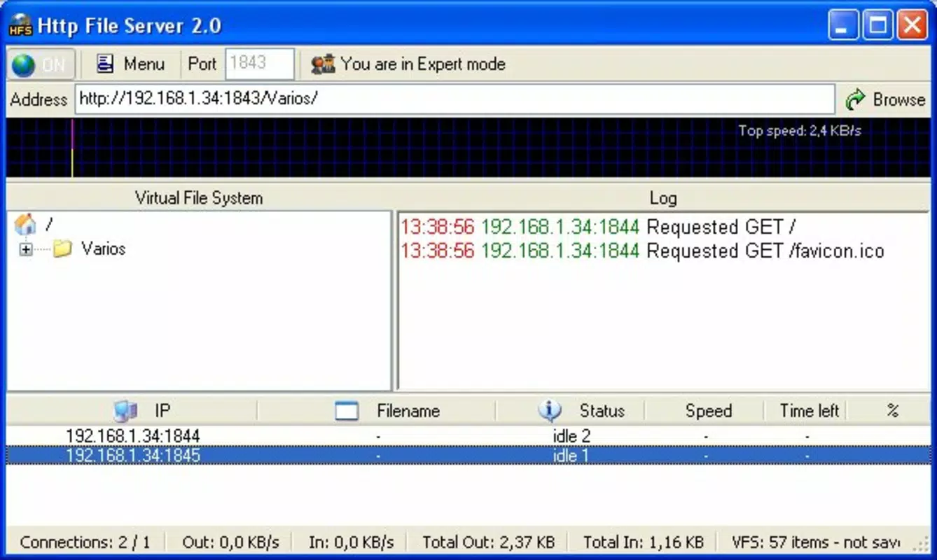Sort by the Speed column header
937x560 pixels.
(704, 411)
